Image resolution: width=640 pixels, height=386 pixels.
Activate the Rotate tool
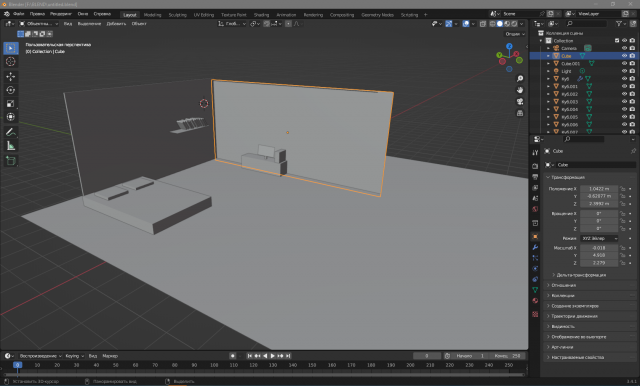(x=11, y=90)
